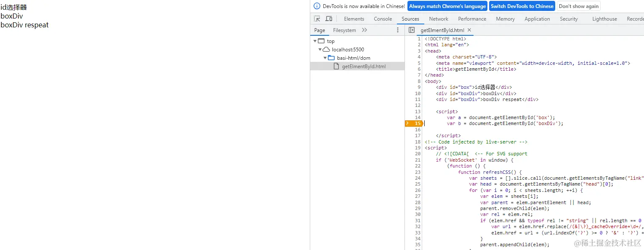Click line number 9 in gutter
Screen dimensions: 644x250
(x=419, y=87)
